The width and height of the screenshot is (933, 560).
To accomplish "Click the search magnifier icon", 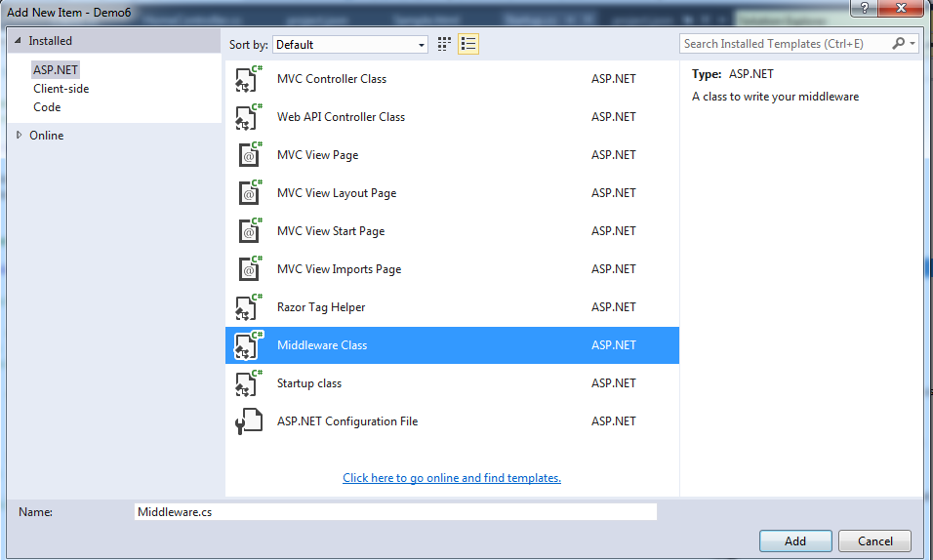I will (899, 44).
